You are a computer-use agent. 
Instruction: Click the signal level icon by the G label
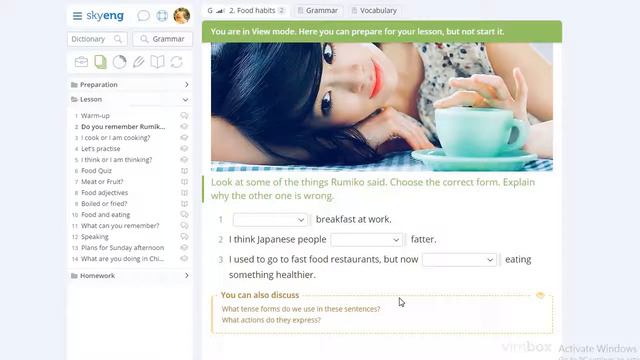[220, 11]
